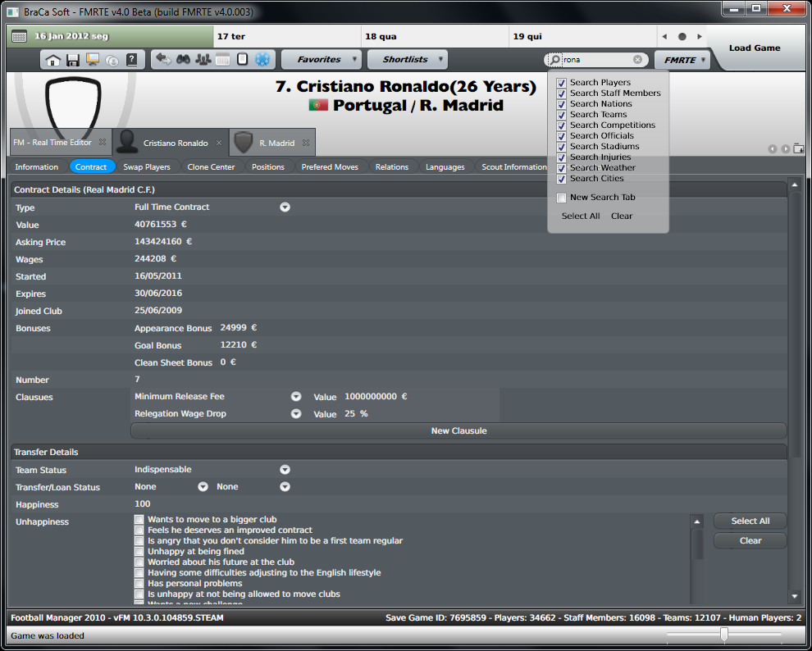Check Wants to move to a bigger club
This screenshot has height=651, width=812.
click(139, 519)
